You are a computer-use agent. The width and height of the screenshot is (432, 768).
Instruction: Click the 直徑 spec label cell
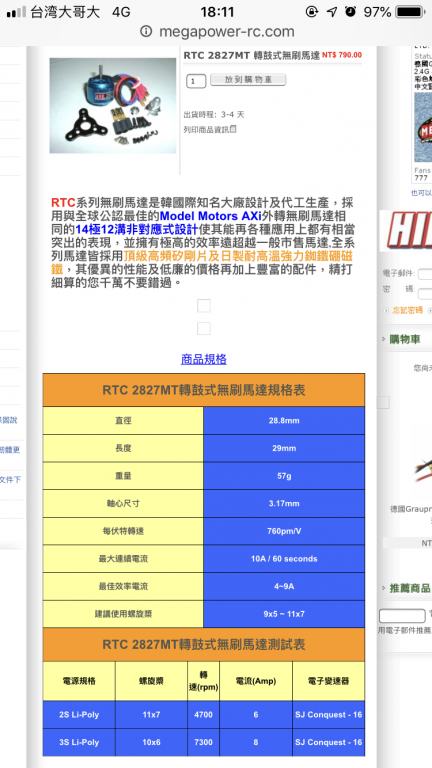tap(123, 421)
